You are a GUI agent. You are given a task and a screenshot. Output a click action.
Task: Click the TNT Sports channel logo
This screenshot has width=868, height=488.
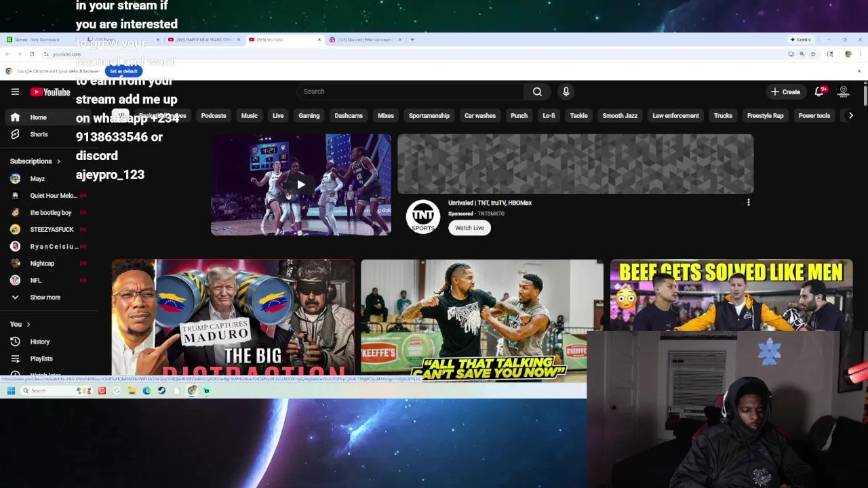[422, 217]
